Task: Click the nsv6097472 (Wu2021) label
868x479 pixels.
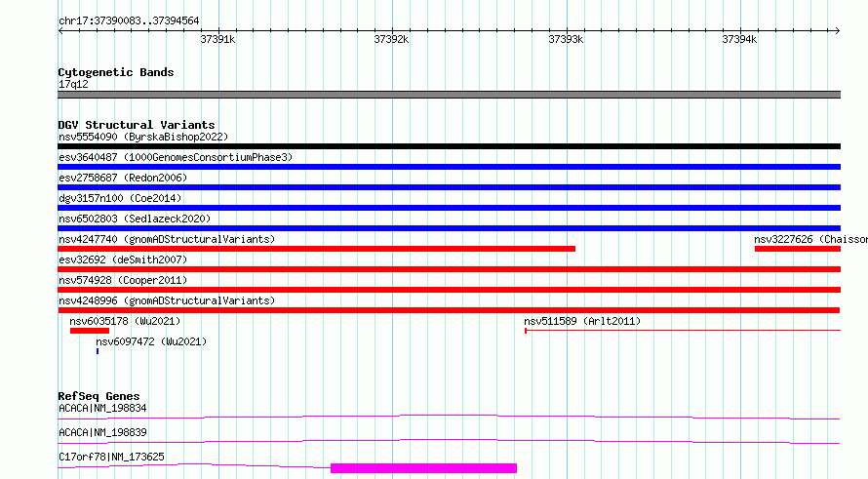Action: [x=151, y=341]
